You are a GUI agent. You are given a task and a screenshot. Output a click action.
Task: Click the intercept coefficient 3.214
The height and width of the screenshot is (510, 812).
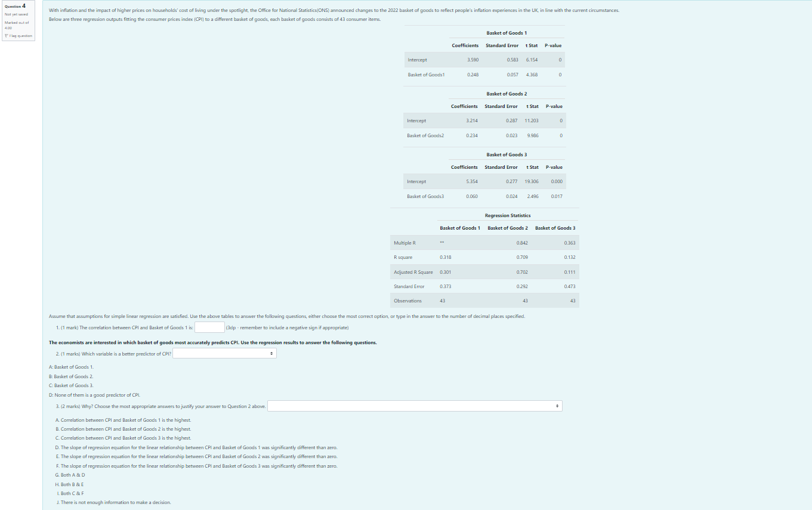click(x=471, y=120)
